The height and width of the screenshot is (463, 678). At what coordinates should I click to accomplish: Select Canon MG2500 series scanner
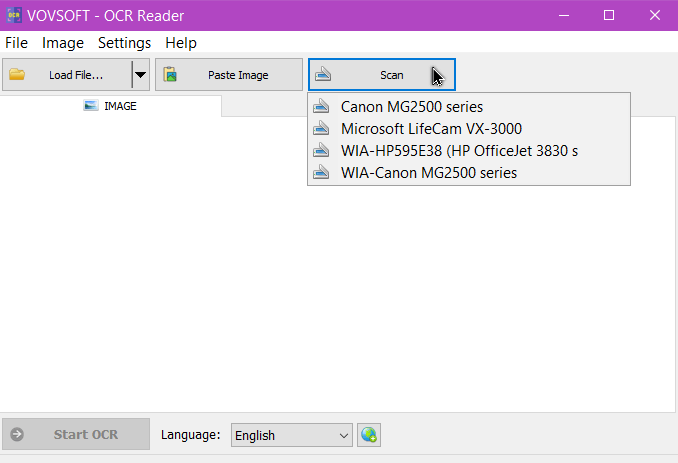469,106
